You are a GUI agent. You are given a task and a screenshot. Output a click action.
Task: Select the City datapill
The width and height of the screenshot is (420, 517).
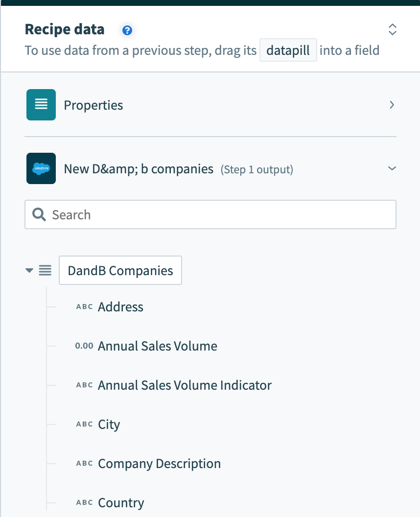108,424
